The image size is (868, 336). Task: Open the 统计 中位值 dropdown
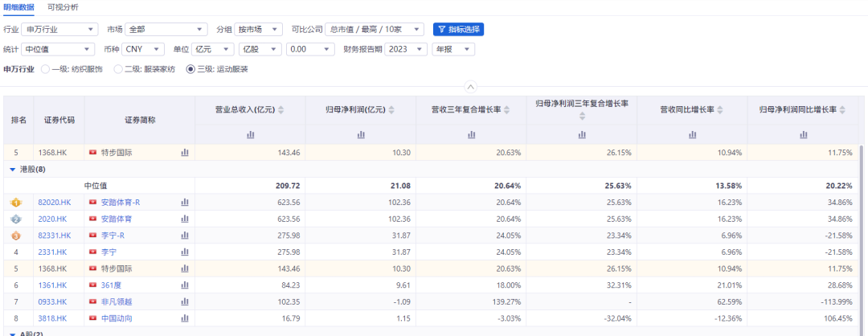click(58, 49)
